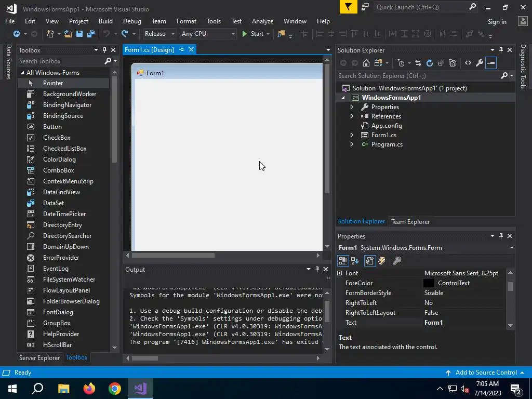Toggle pin on Form1.cs [Design] tab

(181, 49)
